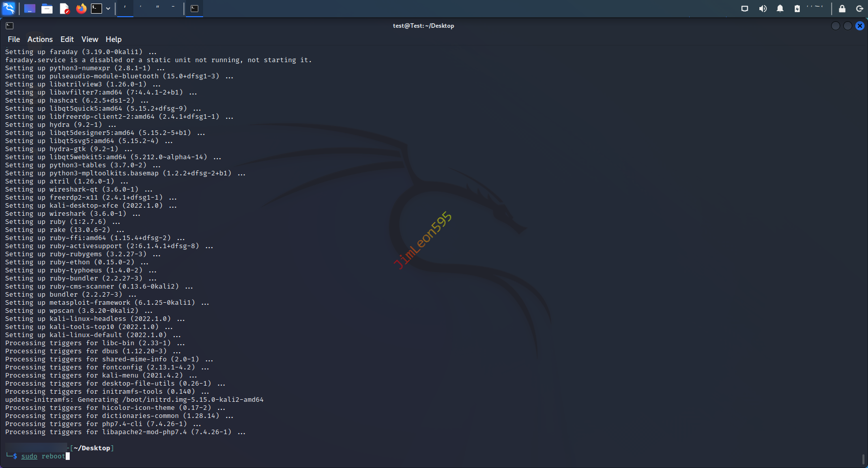Open a new terminal from panel launcher
The height and width of the screenshot is (468, 868).
pos(97,9)
